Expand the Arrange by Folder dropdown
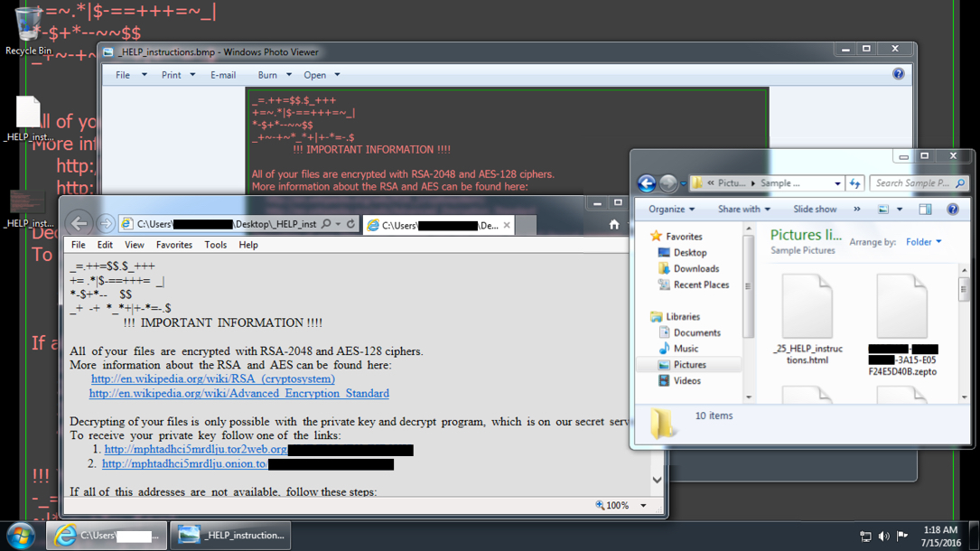 (924, 242)
